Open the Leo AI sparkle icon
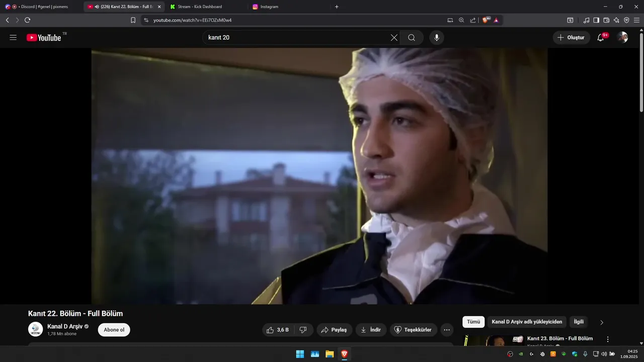 point(616,20)
